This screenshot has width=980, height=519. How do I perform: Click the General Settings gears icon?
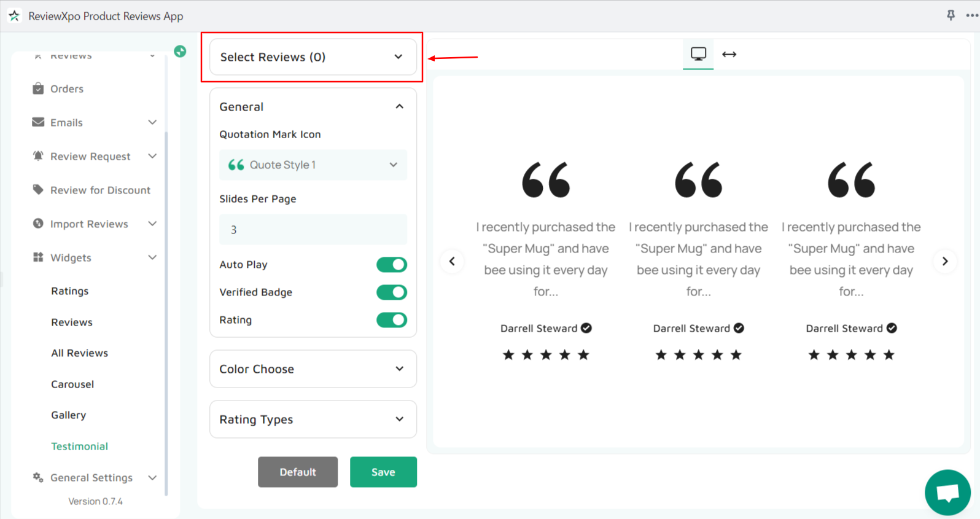tap(38, 477)
